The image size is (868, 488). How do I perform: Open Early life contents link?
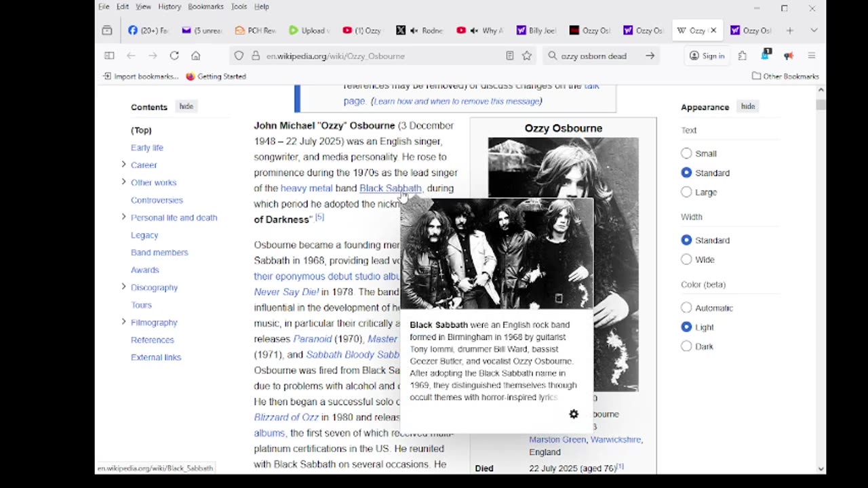[147, 147]
